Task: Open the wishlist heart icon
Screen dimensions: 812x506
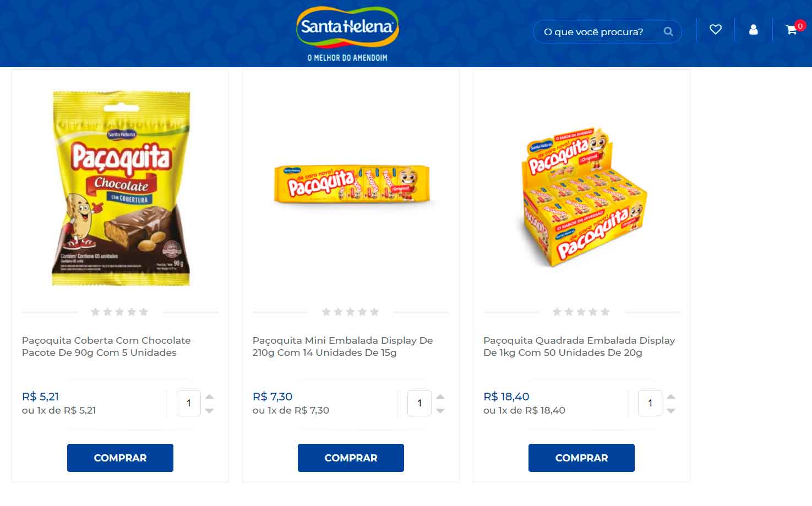Action: click(715, 30)
